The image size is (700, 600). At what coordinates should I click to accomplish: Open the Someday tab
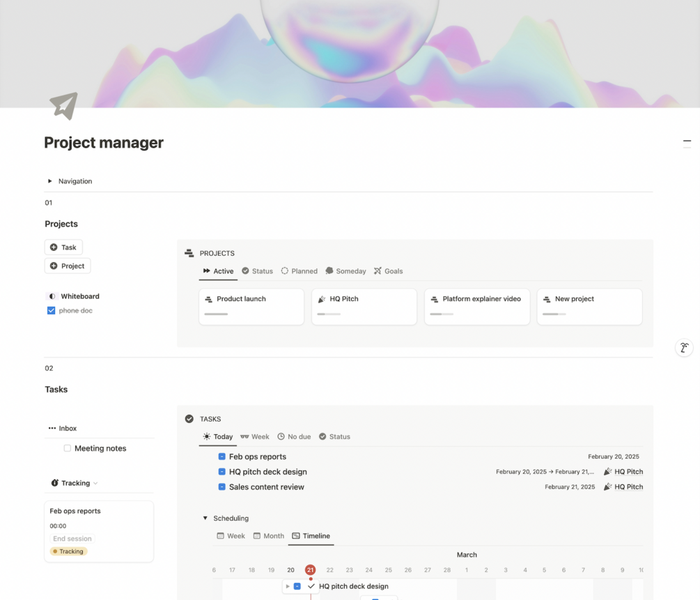click(346, 271)
